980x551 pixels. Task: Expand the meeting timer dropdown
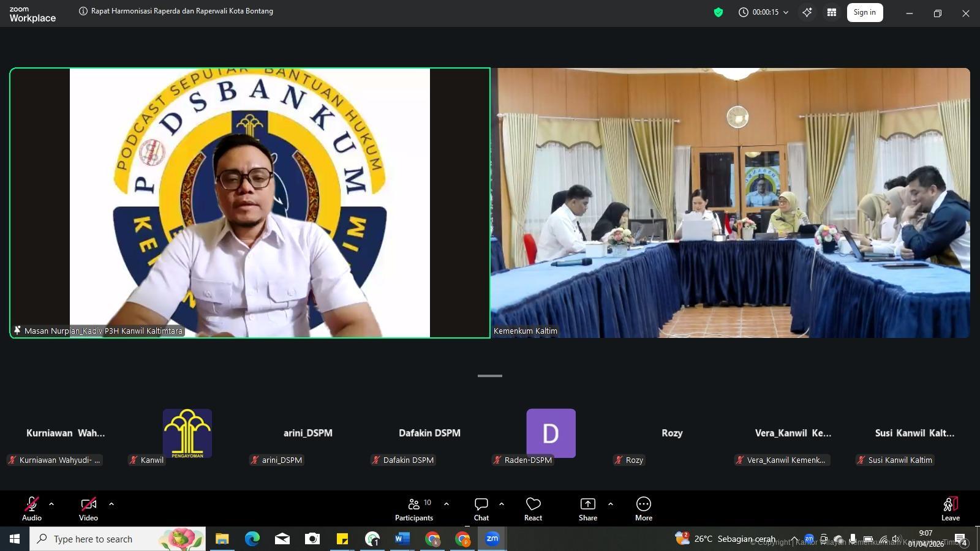786,12
